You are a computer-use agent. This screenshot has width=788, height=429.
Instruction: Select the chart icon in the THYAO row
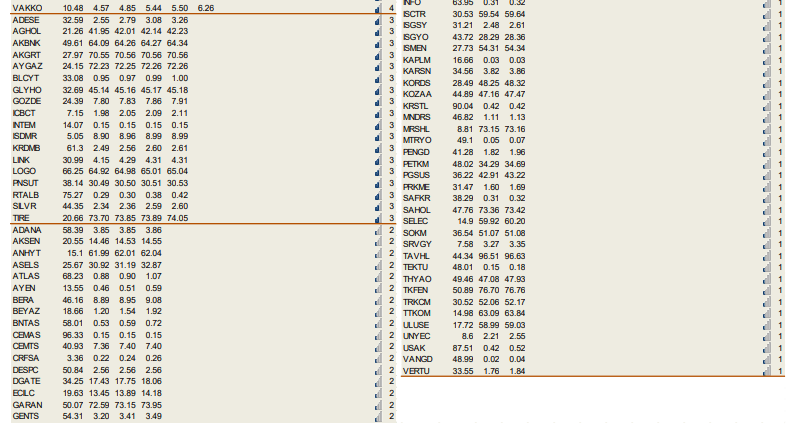point(766,279)
